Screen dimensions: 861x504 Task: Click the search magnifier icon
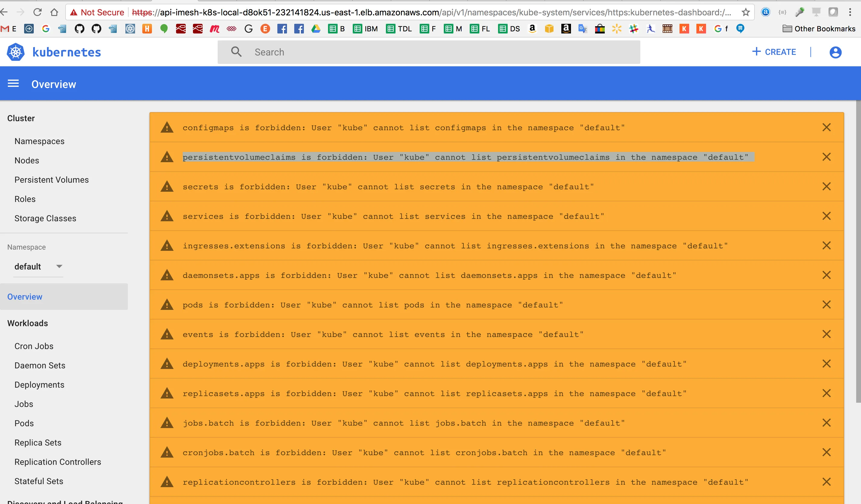point(236,52)
